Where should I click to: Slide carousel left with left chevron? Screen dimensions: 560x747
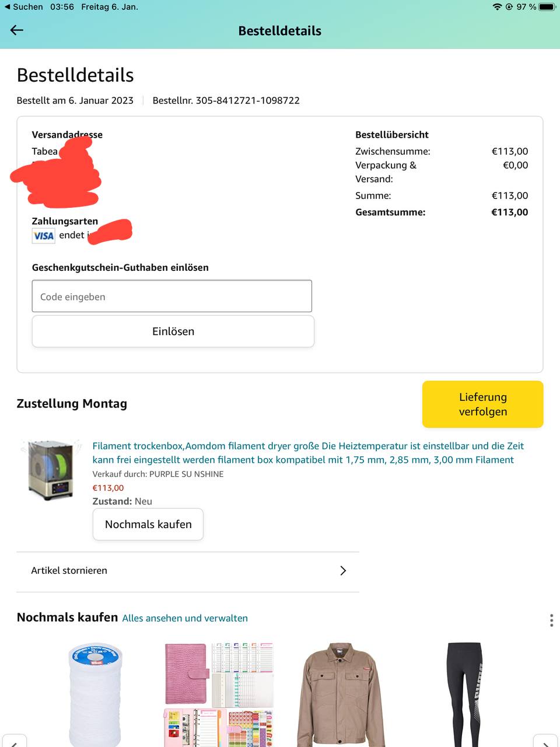[x=13, y=741]
